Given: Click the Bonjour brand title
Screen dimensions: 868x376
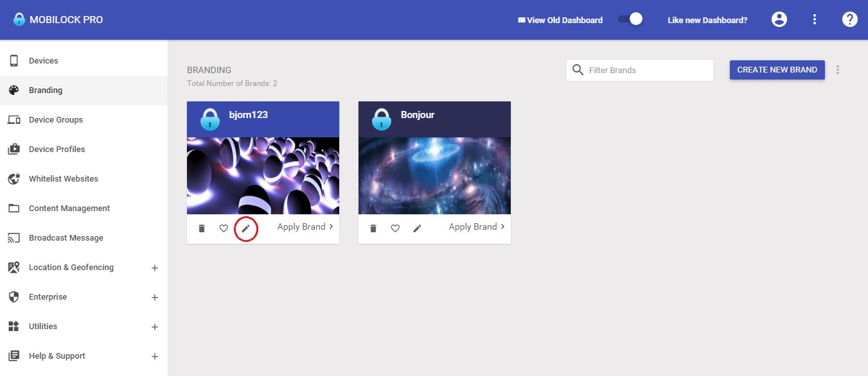Looking at the screenshot, I should click(418, 115).
